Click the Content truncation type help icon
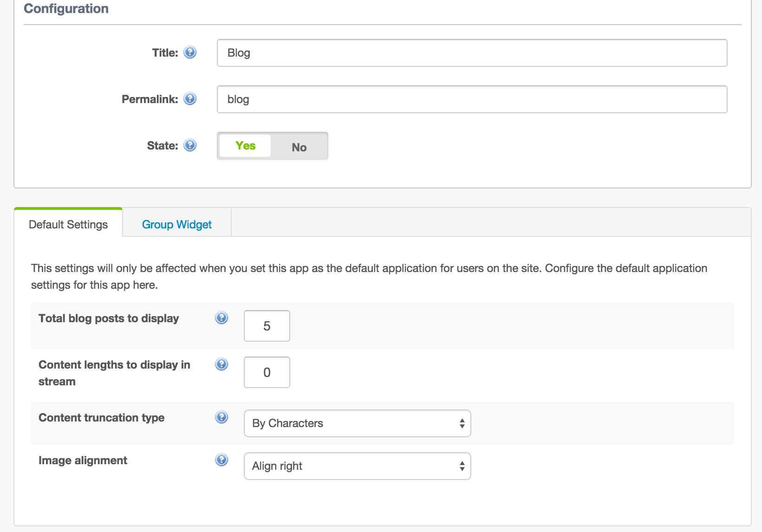 (x=221, y=417)
